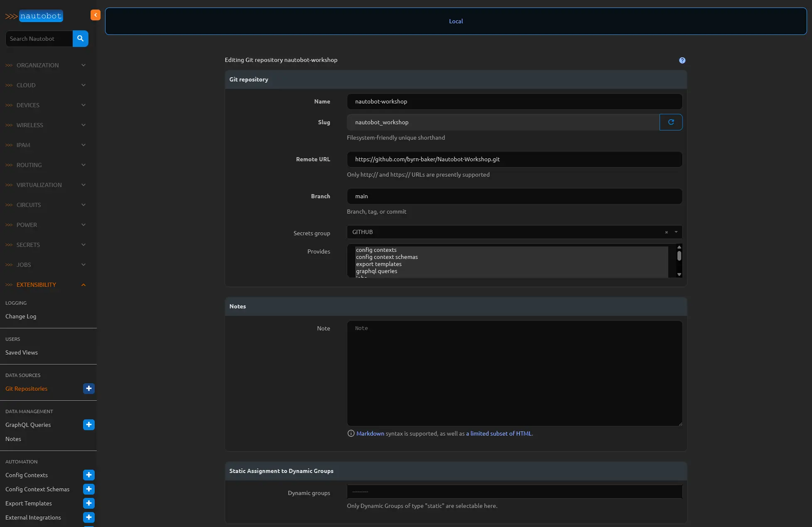Follow the Markdown link
Image resolution: width=812 pixels, height=527 pixels.
[x=370, y=433]
